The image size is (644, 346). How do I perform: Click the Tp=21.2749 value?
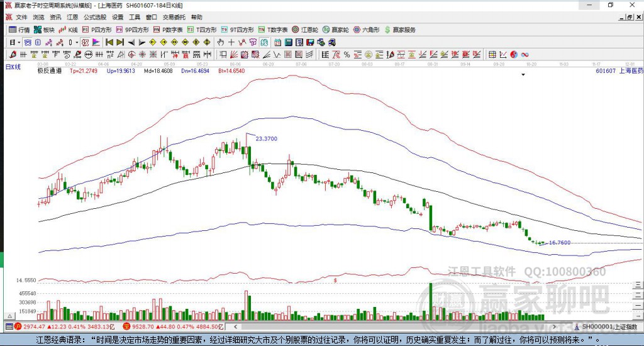point(84,70)
